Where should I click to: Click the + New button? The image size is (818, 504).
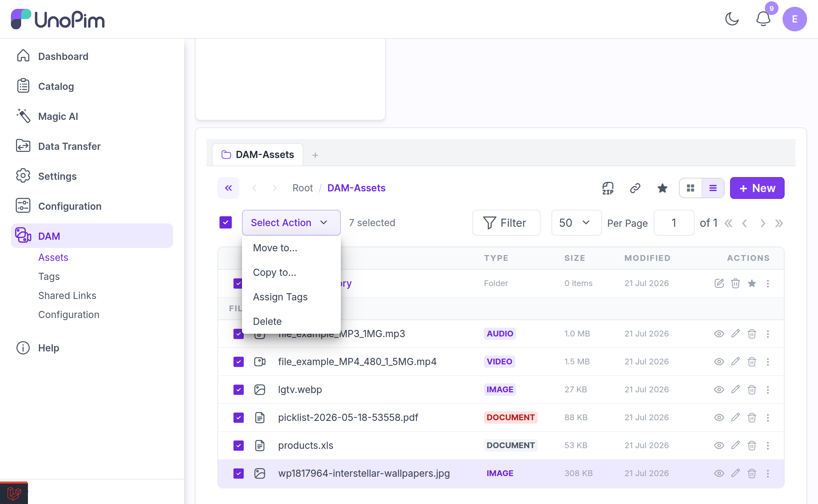pyautogui.click(x=757, y=188)
